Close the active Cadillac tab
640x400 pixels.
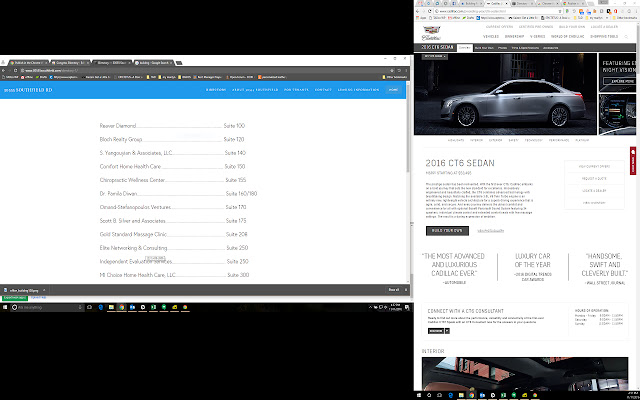coord(507,3)
